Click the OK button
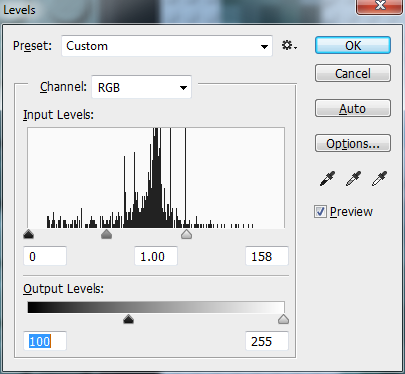 [x=353, y=45]
